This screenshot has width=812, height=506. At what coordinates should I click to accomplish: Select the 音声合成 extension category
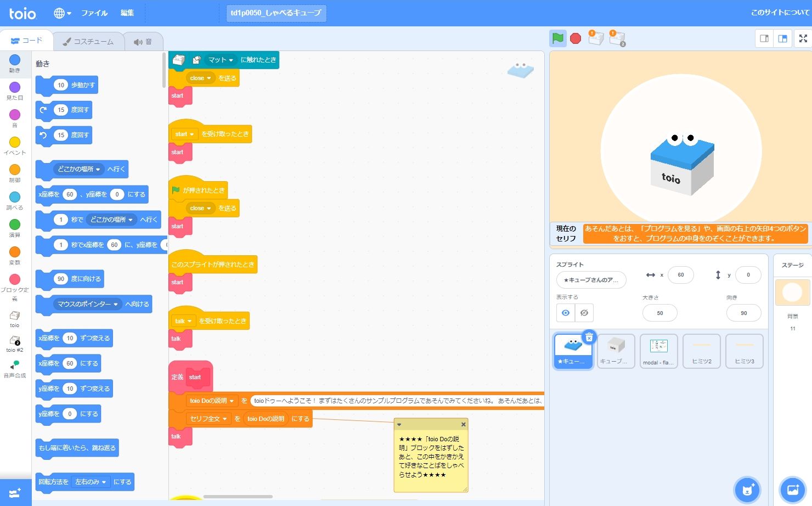(x=15, y=369)
